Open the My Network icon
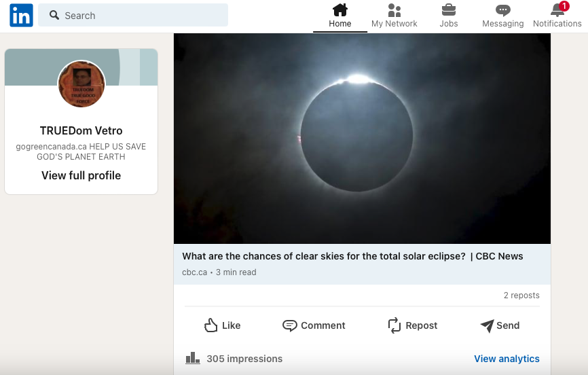This screenshot has height=375, width=588. pyautogui.click(x=394, y=10)
